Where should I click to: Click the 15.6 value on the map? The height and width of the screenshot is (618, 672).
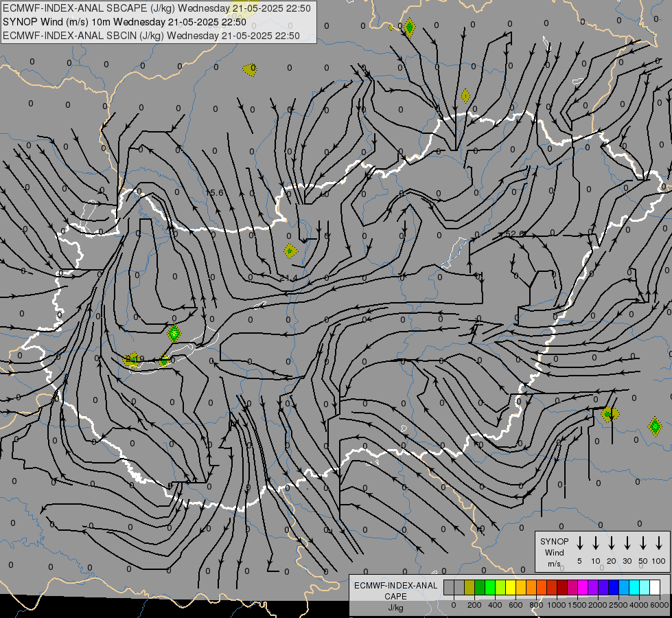[x=215, y=192]
